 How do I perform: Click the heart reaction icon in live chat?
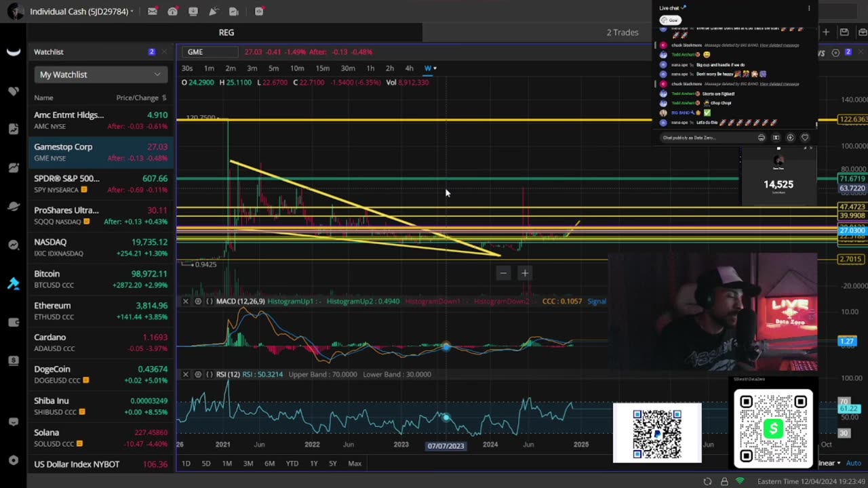(805, 138)
